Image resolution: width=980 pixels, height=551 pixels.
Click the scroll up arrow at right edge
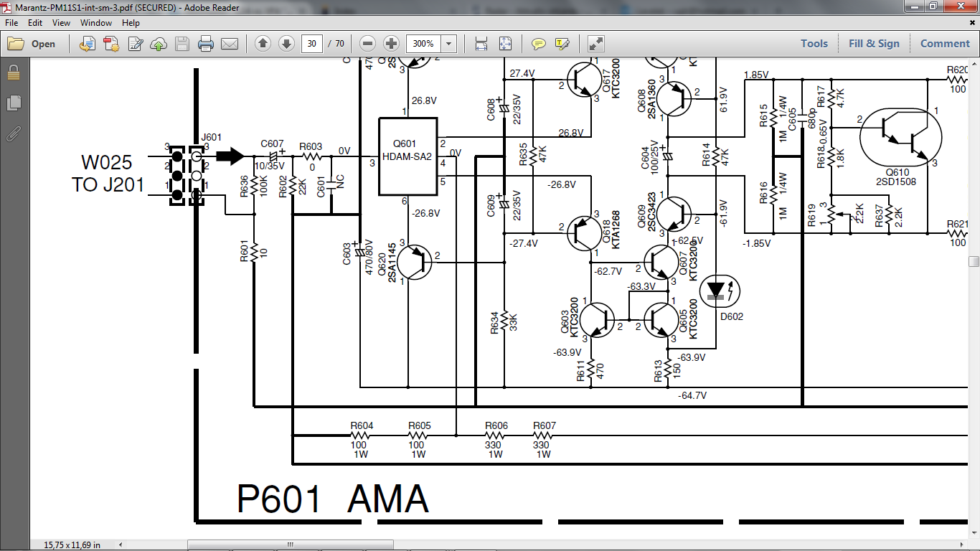[974, 65]
